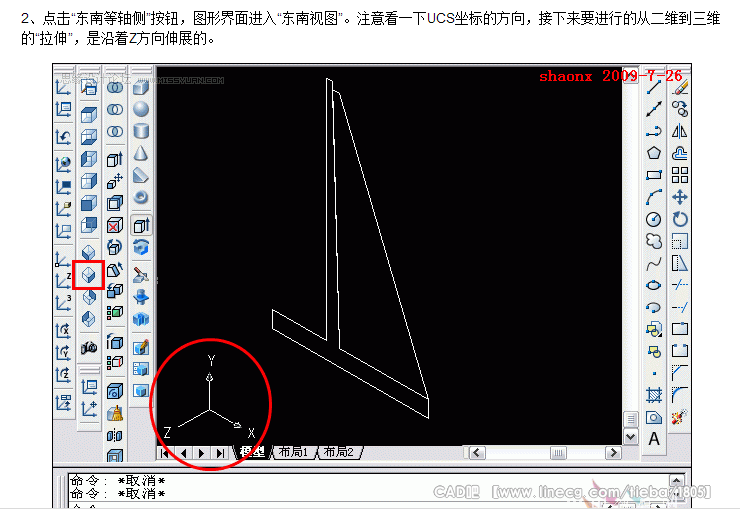Apply Union to solids
The height and width of the screenshot is (509, 740).
click(x=115, y=87)
